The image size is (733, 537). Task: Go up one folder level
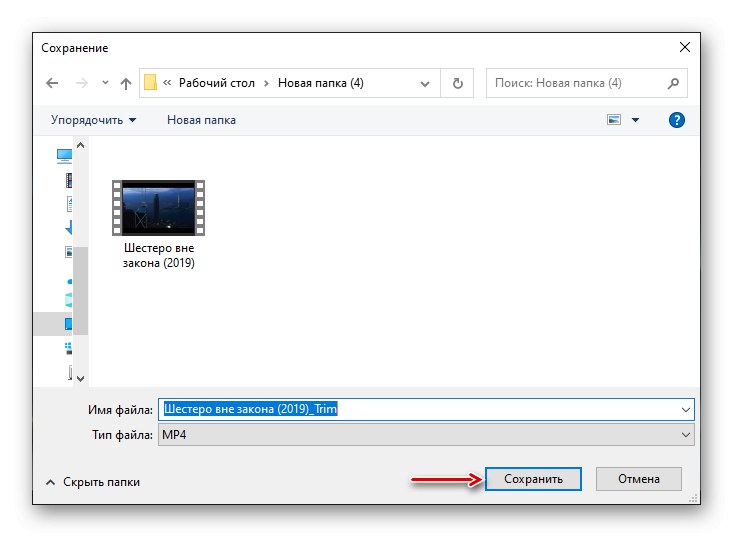(x=126, y=83)
